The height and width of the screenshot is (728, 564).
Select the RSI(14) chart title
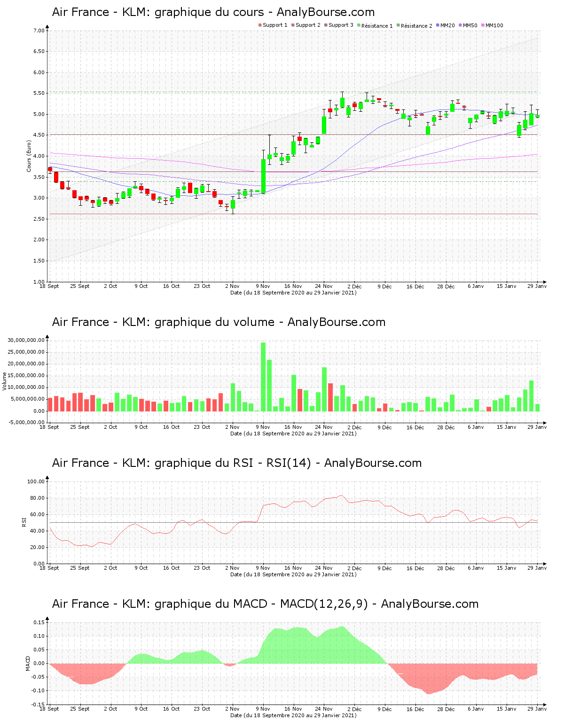coord(237,463)
